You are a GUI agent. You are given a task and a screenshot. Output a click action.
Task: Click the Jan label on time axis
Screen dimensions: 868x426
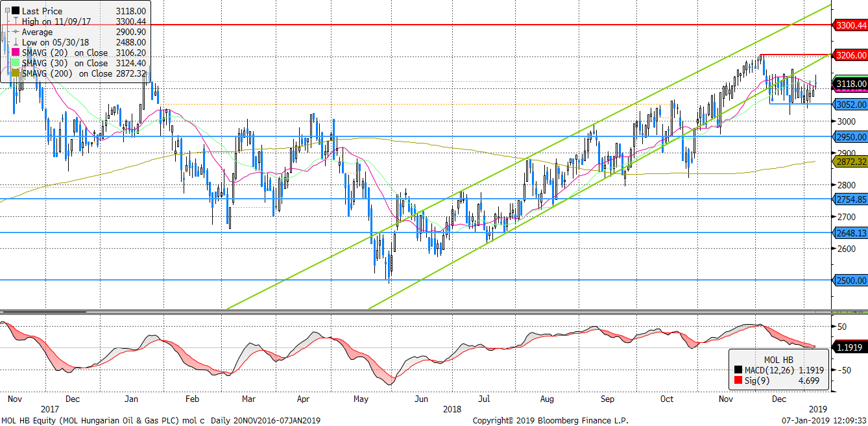(x=132, y=399)
